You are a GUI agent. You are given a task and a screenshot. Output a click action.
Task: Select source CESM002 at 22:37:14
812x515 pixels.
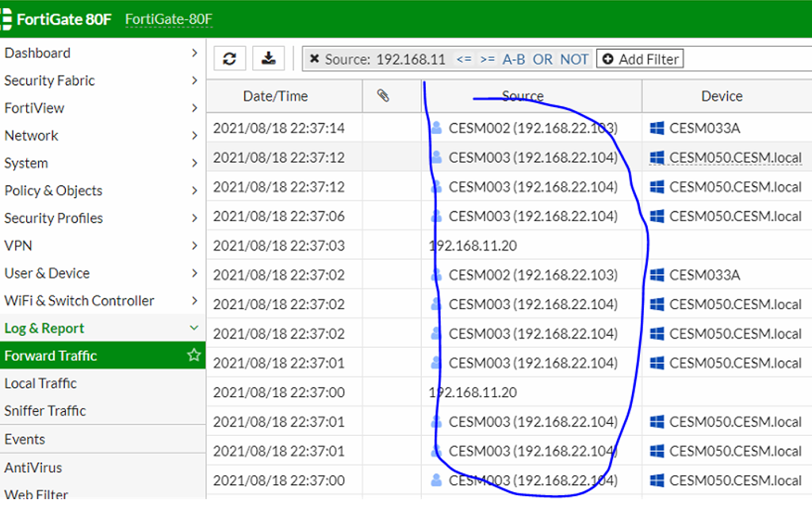click(x=533, y=128)
